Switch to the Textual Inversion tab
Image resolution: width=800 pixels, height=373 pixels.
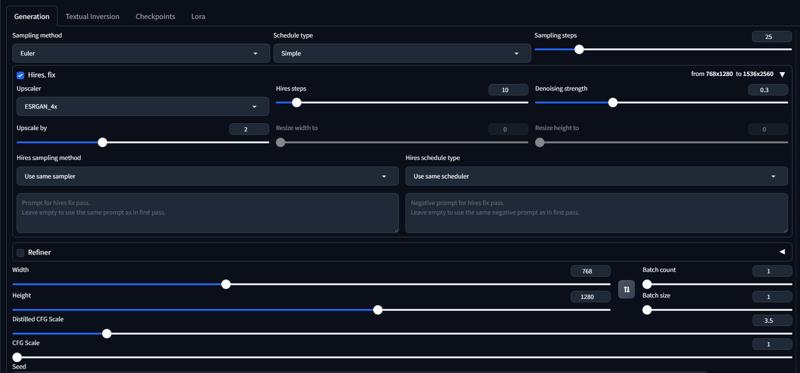(92, 16)
